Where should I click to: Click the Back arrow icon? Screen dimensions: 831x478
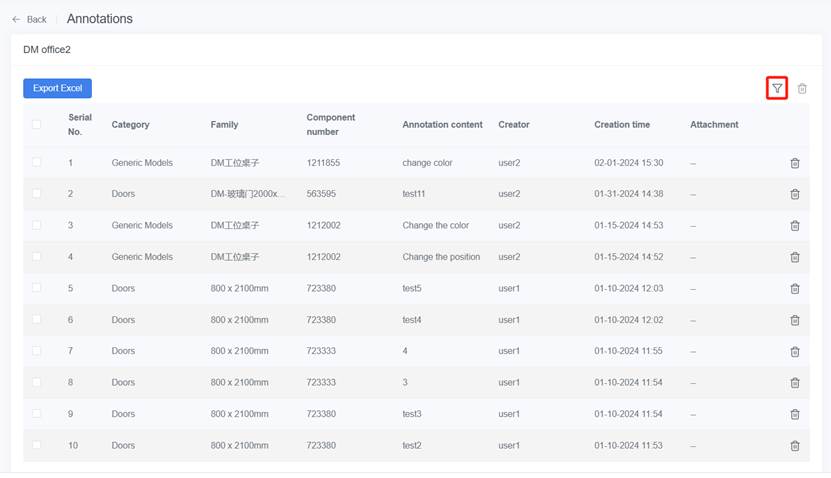click(16, 19)
